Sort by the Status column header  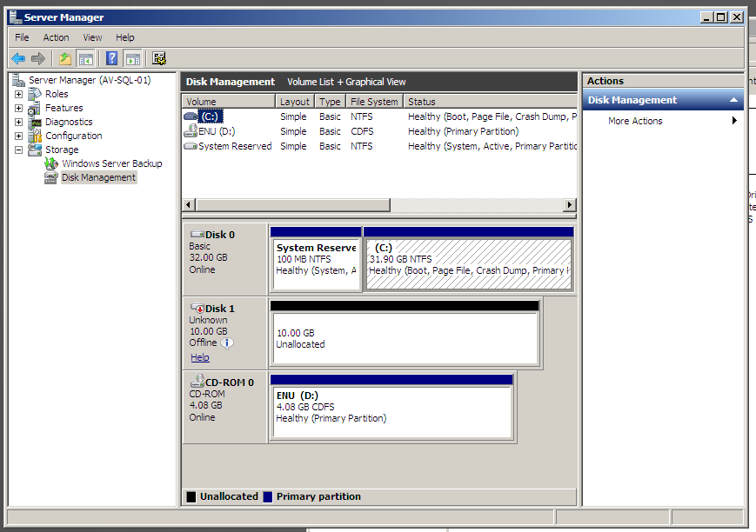[x=490, y=102]
